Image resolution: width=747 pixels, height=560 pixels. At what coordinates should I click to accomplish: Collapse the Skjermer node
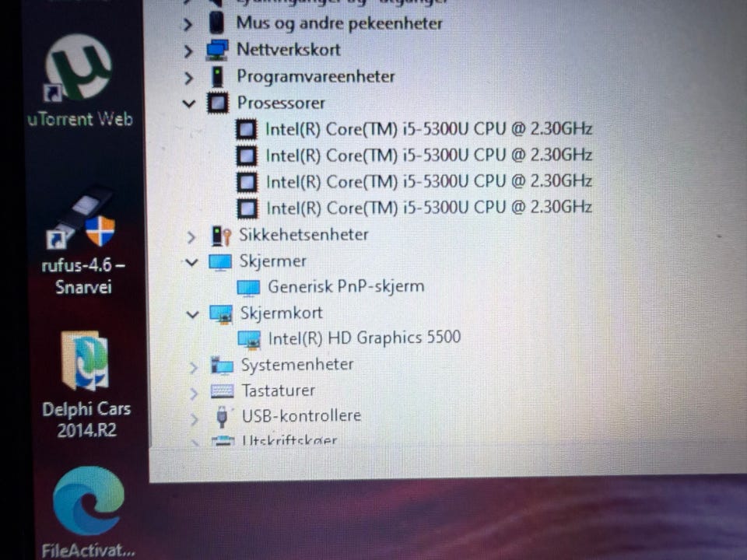tap(192, 262)
